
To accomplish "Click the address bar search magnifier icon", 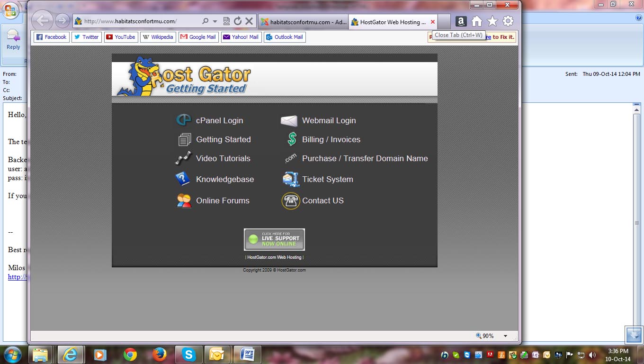I will [206, 21].
